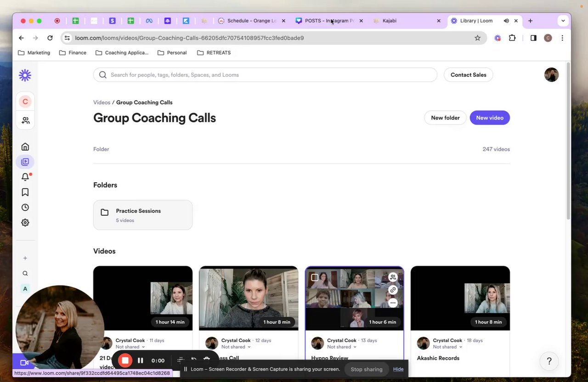Switch to the 'POSTS - Instagram' tab

click(329, 21)
